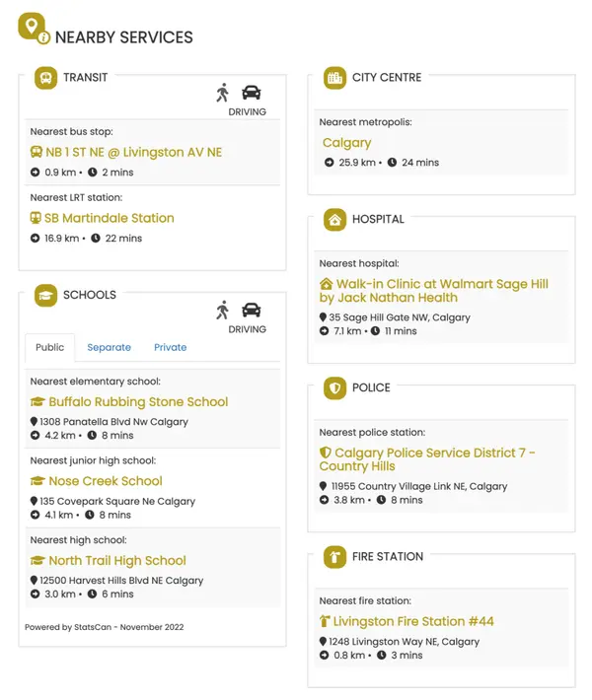Open SB Martindale Station link
Viewport: 592px width, 700px height.
(x=109, y=218)
